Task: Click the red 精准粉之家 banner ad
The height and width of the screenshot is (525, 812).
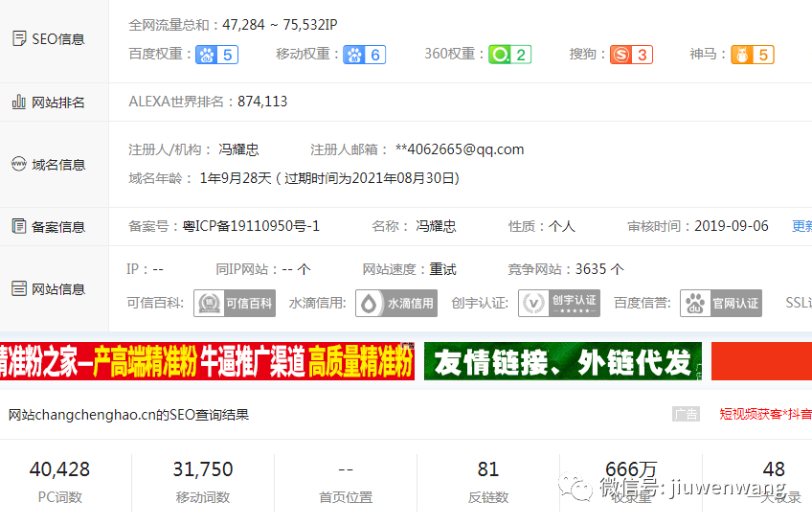Action: tap(207, 361)
